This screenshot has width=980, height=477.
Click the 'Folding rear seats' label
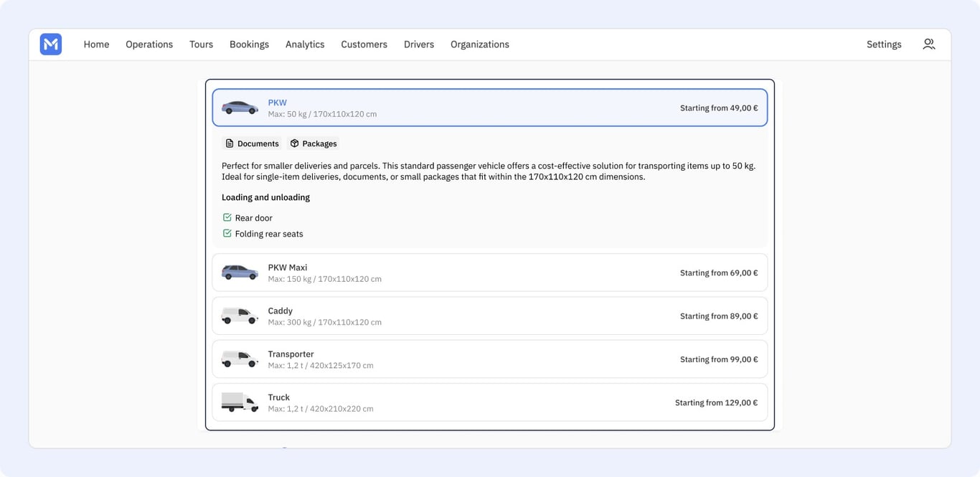coord(269,234)
